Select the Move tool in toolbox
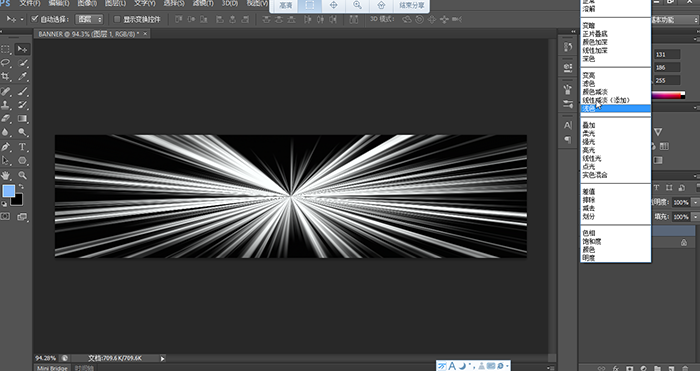 [22, 49]
